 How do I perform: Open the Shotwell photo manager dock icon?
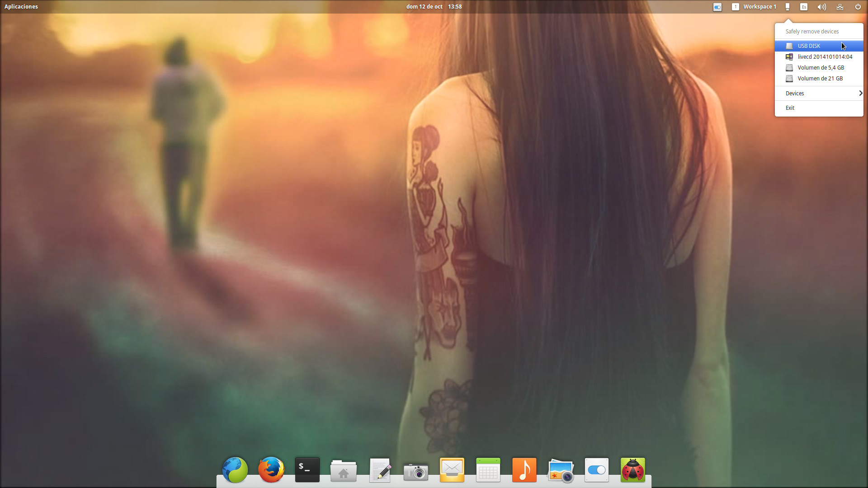561,471
